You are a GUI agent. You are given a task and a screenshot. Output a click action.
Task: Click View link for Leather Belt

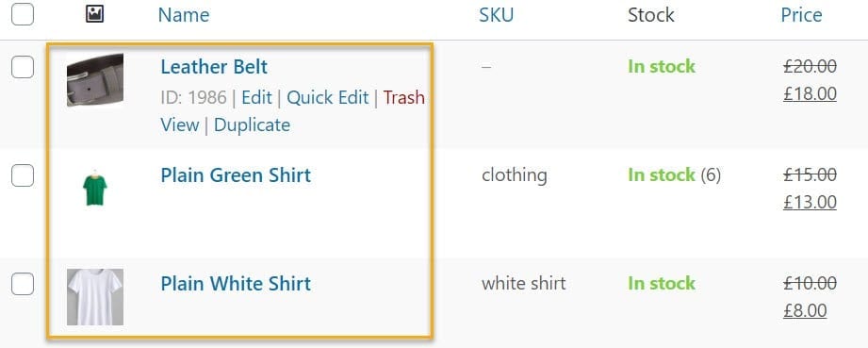pyautogui.click(x=180, y=124)
